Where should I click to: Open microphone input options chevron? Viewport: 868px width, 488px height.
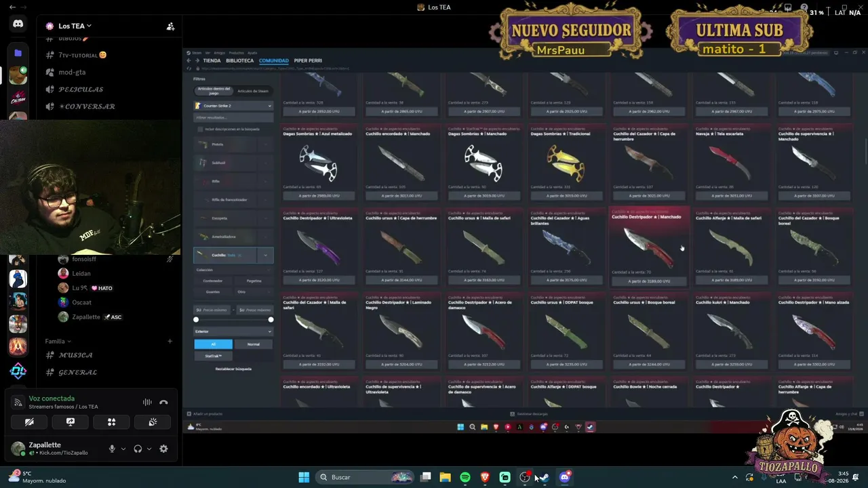123,449
